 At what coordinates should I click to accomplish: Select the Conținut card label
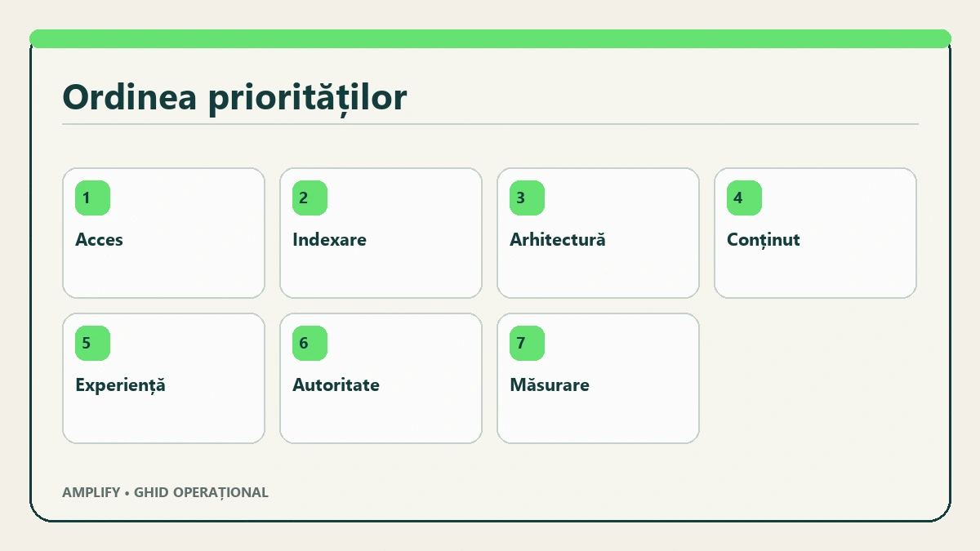pos(764,240)
